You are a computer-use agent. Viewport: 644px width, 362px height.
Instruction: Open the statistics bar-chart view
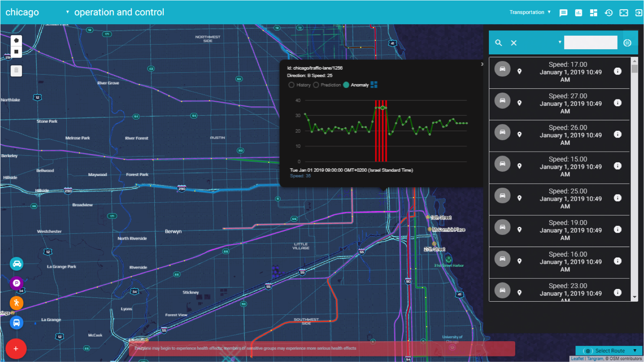pyautogui.click(x=578, y=13)
